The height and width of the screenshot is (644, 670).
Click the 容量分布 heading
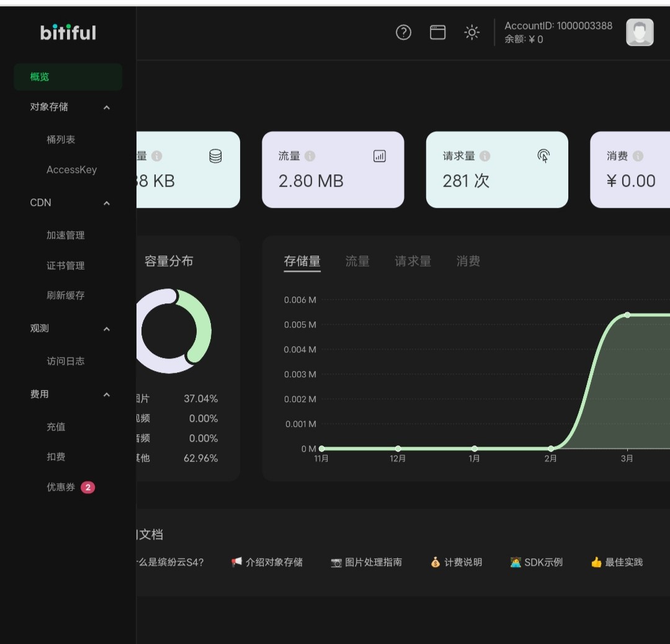[168, 261]
